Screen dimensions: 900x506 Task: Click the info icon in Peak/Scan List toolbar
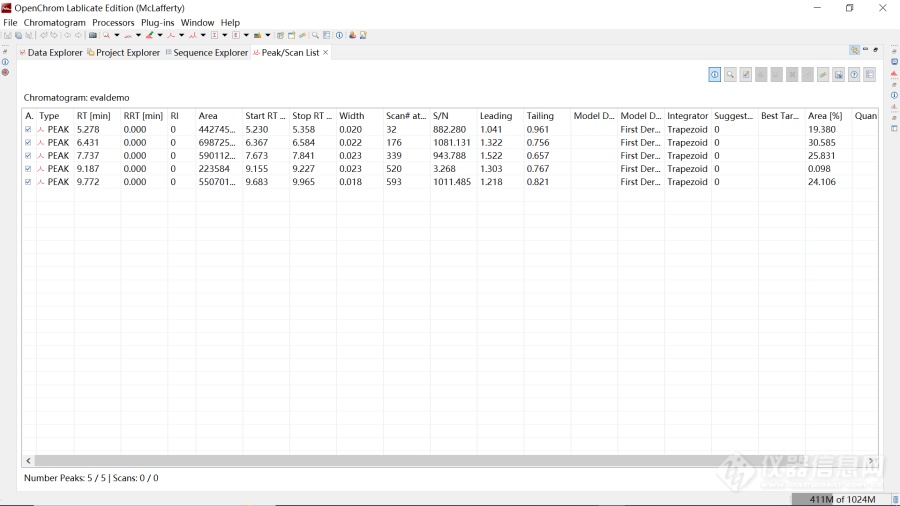[x=715, y=75]
